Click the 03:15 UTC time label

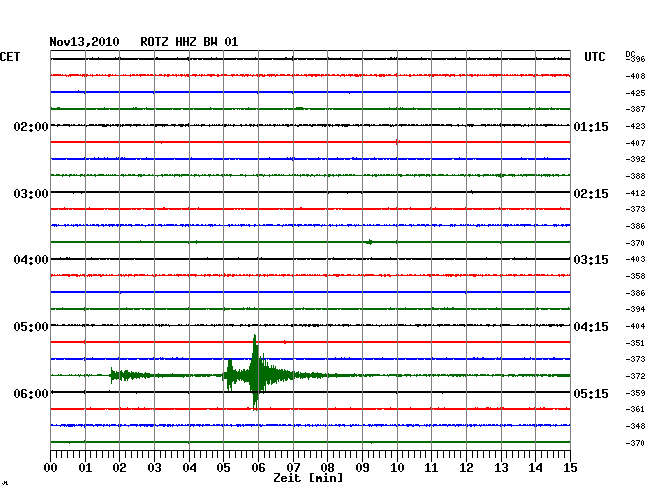pos(591,260)
